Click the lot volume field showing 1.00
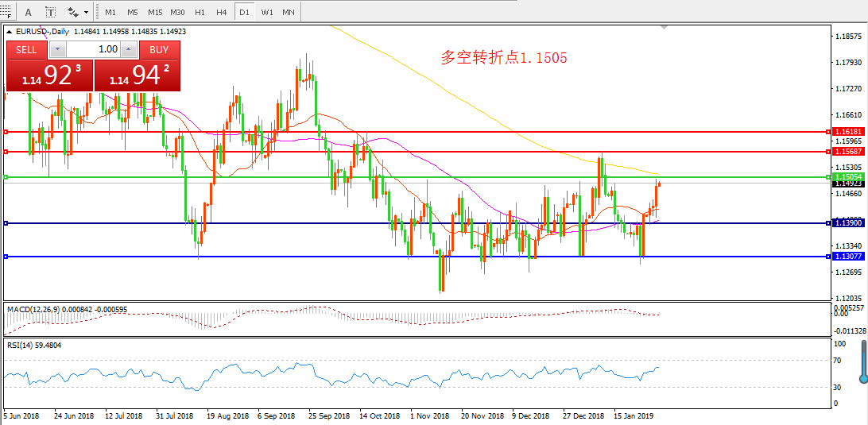The image size is (868, 425). (x=94, y=49)
